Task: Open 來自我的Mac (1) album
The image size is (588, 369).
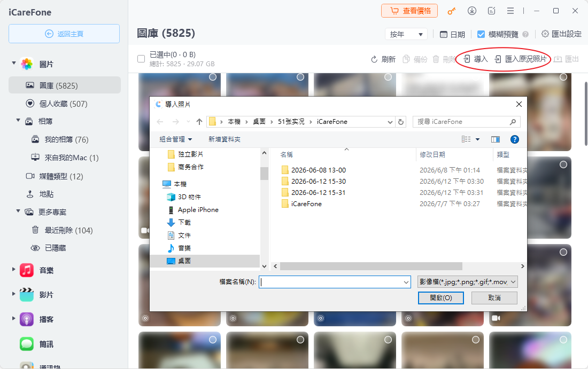Action: [x=65, y=158]
